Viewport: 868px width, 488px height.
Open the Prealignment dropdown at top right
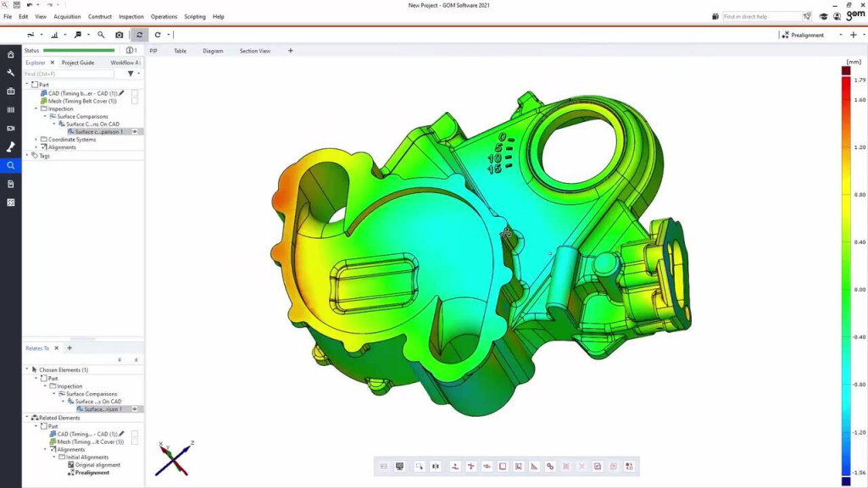[840, 35]
